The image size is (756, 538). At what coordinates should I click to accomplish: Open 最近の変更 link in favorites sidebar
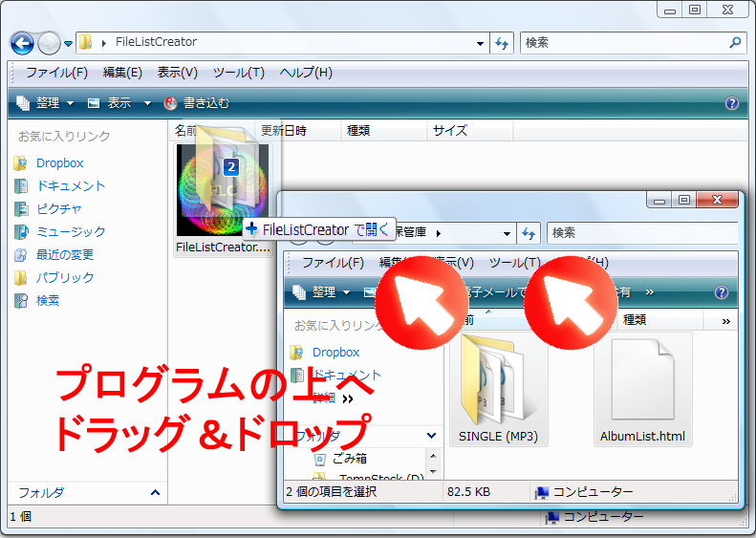point(65,254)
